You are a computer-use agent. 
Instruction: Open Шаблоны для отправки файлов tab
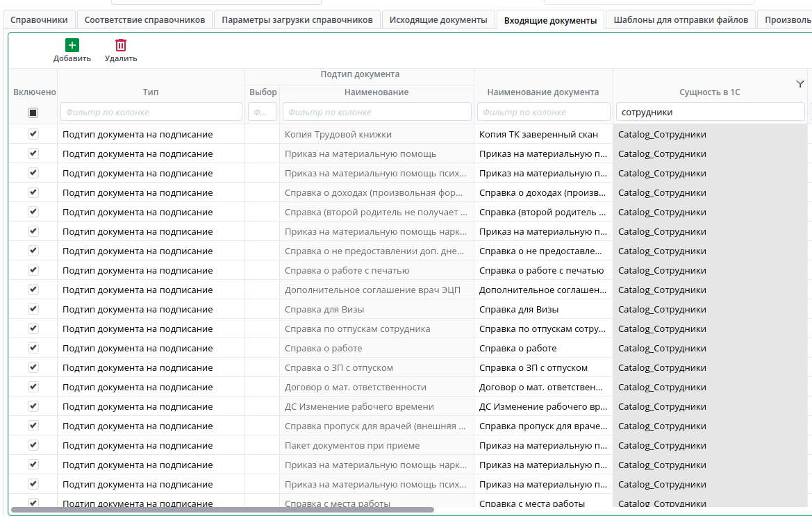681,19
